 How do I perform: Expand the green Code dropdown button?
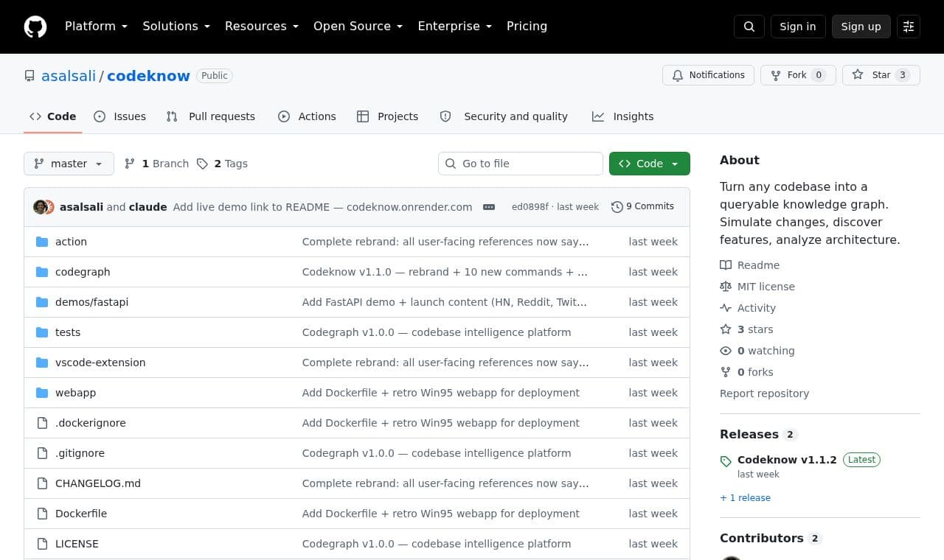[650, 164]
